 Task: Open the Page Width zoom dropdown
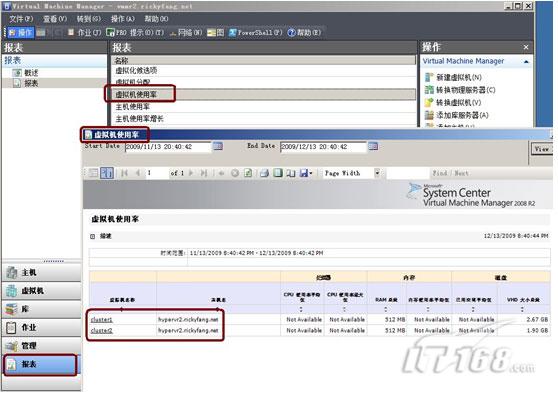click(377, 173)
